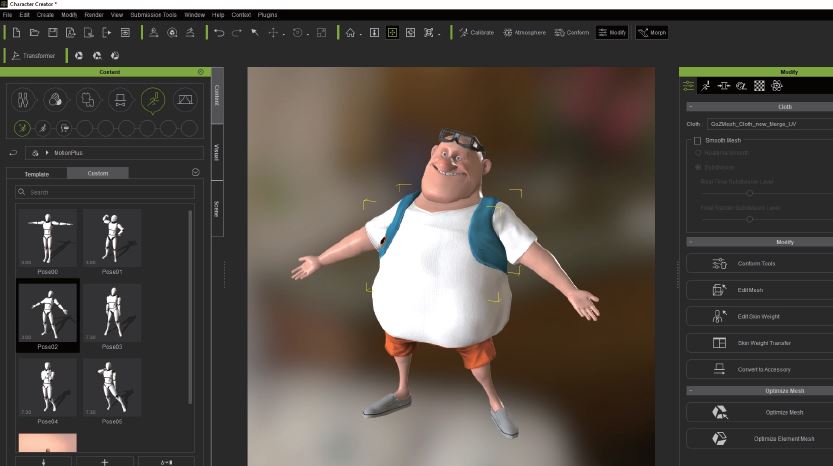This screenshot has height=466, width=833.
Task: Open Calibrate from the toolbar
Action: point(476,33)
